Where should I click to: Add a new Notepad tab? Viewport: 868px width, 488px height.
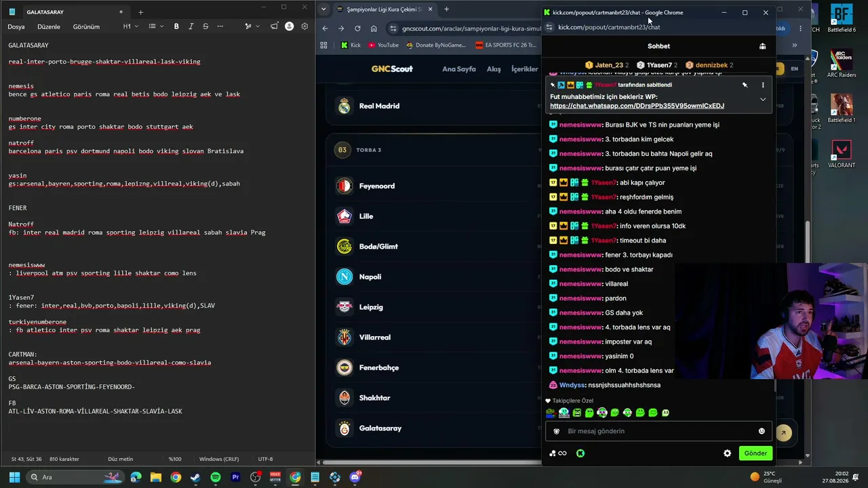click(x=140, y=12)
